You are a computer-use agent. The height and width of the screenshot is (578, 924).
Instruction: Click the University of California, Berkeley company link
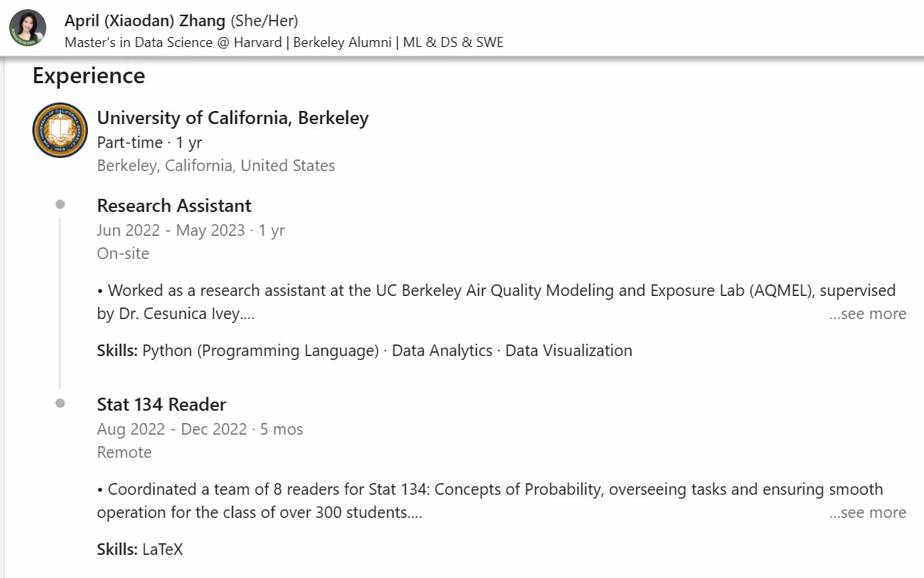click(x=233, y=117)
